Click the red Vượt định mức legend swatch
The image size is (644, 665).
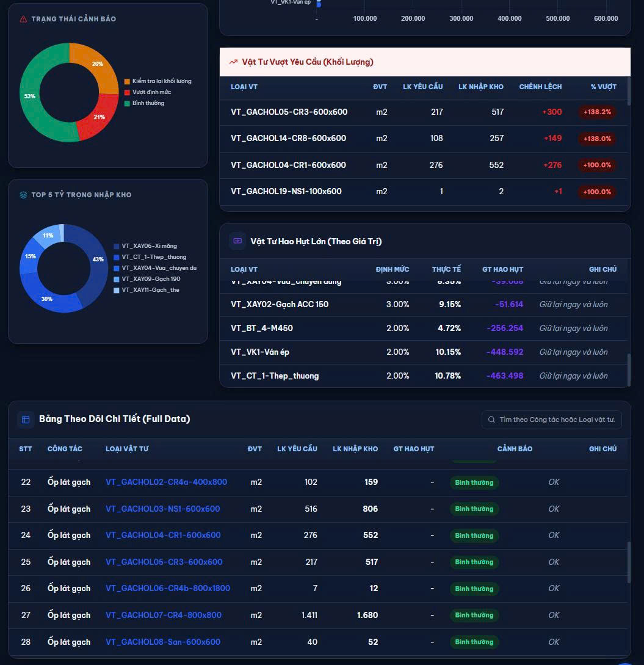tap(127, 92)
